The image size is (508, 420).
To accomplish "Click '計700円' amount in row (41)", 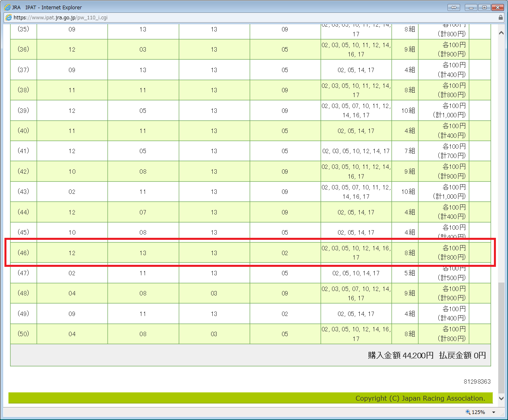I will click(x=452, y=156).
